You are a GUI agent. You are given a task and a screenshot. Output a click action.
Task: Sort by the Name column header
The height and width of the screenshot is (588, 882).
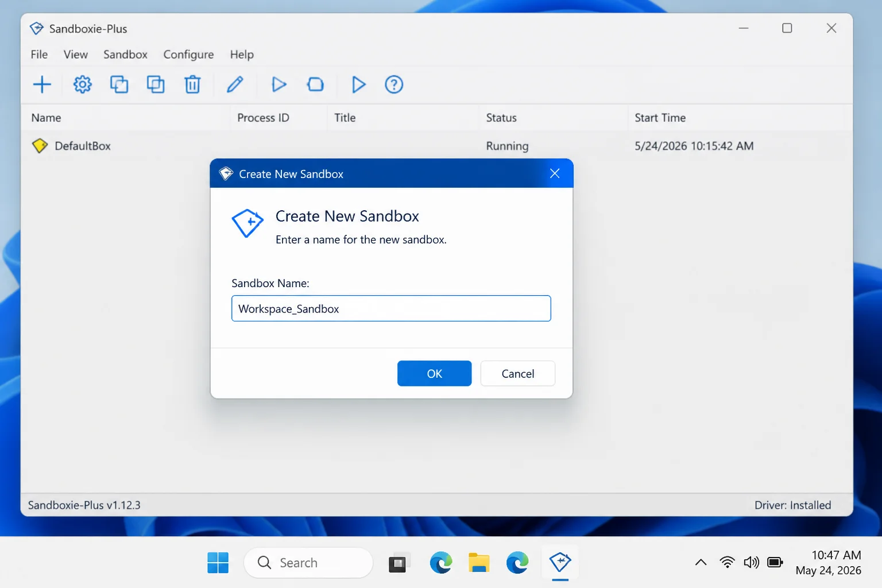46,118
